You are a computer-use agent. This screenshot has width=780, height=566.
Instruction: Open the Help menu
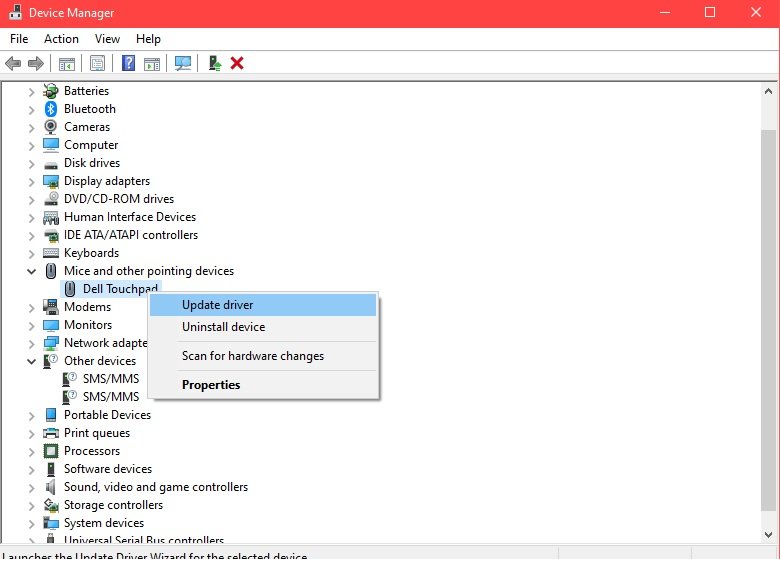(148, 39)
